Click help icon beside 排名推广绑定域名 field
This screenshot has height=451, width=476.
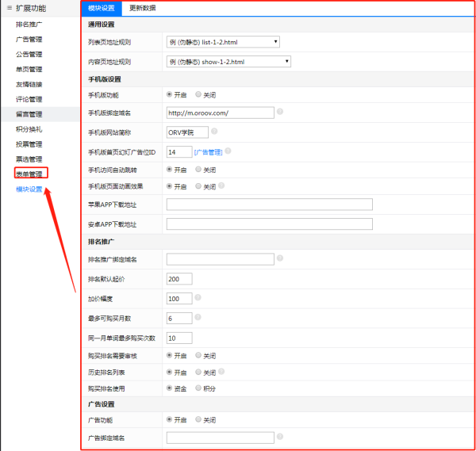tap(280, 258)
